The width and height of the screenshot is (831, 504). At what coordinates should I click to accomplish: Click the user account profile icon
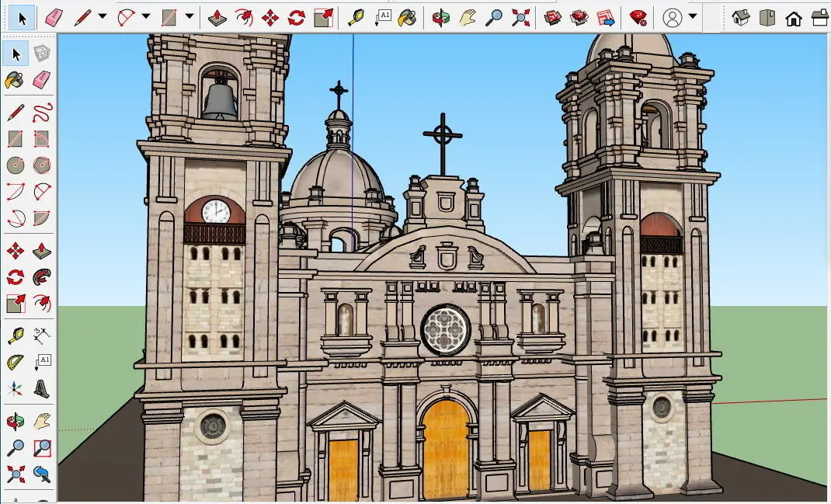click(x=672, y=18)
